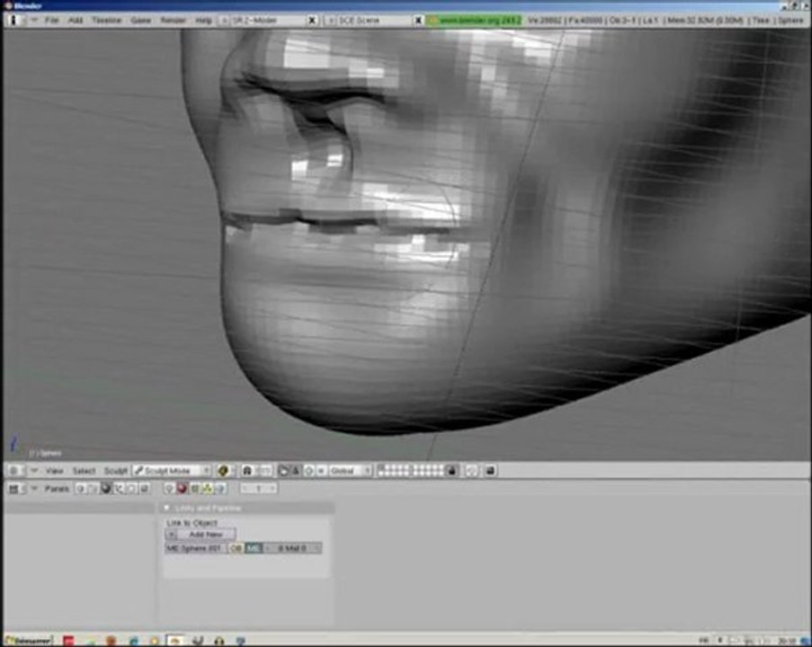Click the highlighted active taskbar button
This screenshot has width=812, height=647.
(175, 641)
